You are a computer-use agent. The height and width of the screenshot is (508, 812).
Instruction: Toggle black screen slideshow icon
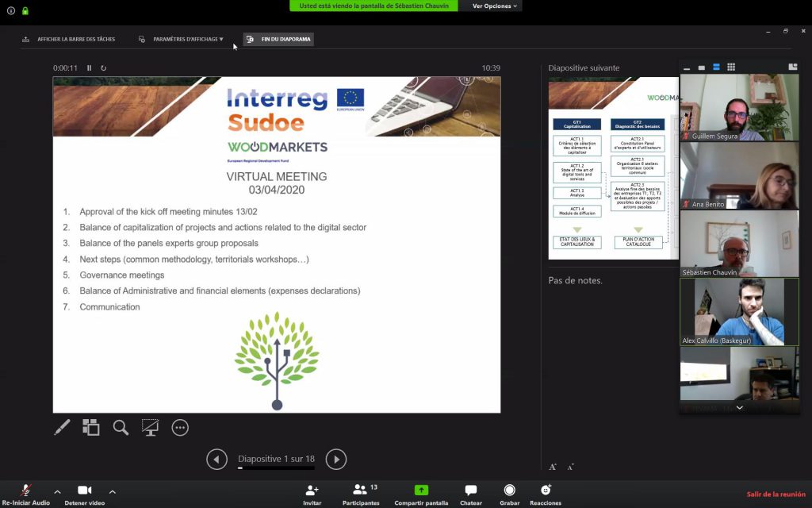tap(150, 428)
